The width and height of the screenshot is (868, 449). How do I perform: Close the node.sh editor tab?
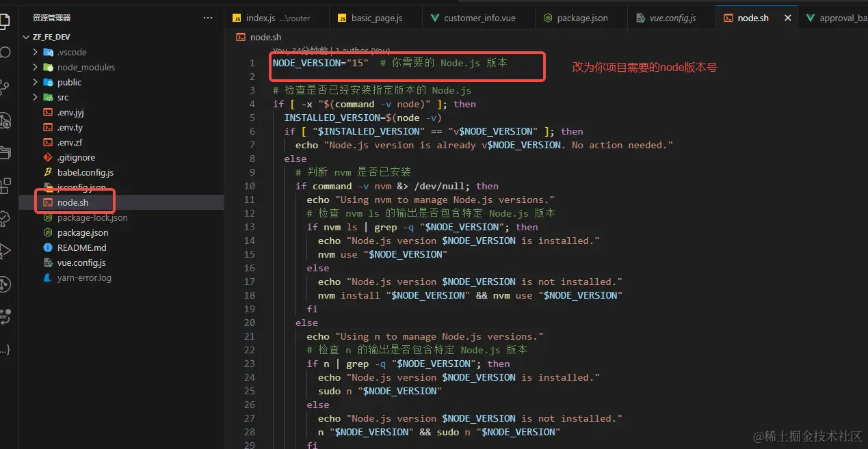tap(787, 18)
